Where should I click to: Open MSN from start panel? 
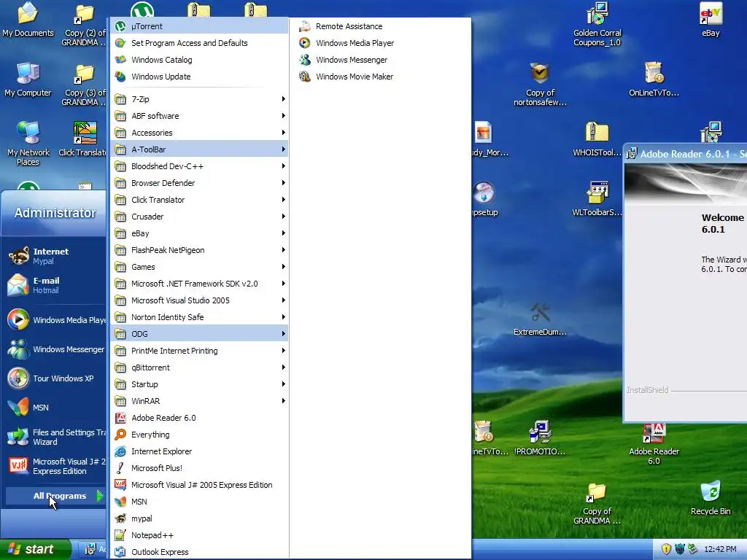(55, 407)
